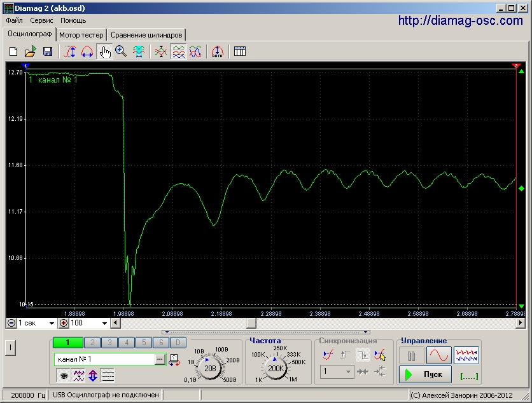Click the horizontal scrollbar thumb under the graph

point(251,323)
